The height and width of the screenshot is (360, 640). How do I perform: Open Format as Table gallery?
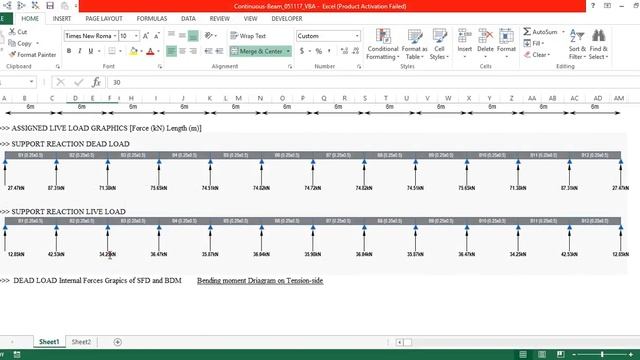point(414,44)
